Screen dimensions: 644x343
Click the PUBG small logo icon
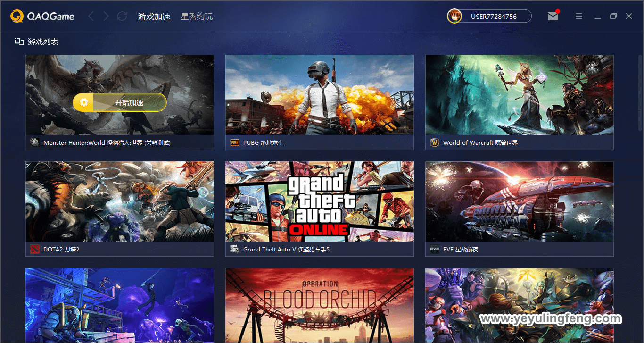[235, 142]
